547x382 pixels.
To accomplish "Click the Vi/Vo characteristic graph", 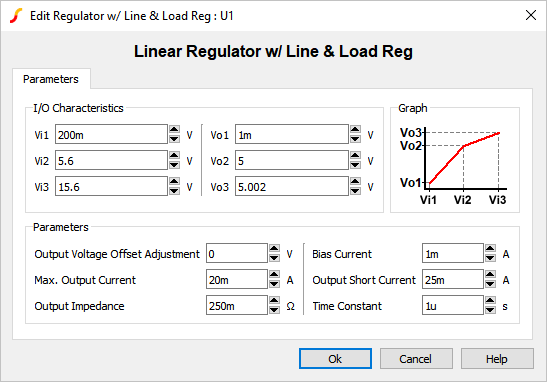I will pos(454,166).
